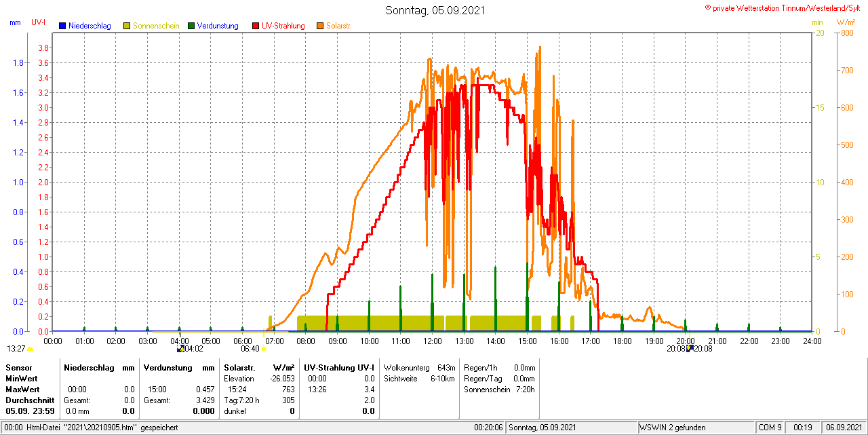Click the sunrise sun icon next to 06:40
The image size is (868, 435).
[264, 349]
